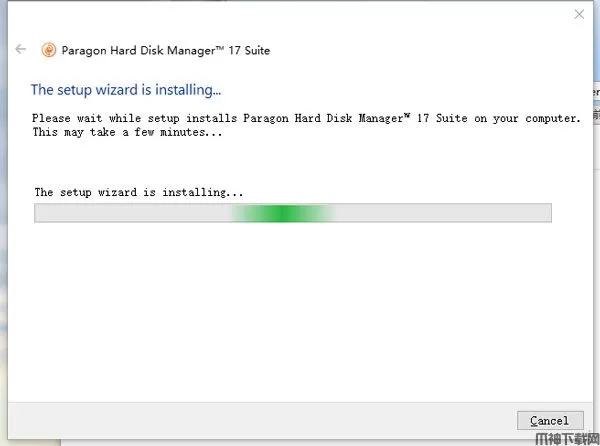Click the orange Paragon logo icon
The image size is (600, 446).
point(48,50)
